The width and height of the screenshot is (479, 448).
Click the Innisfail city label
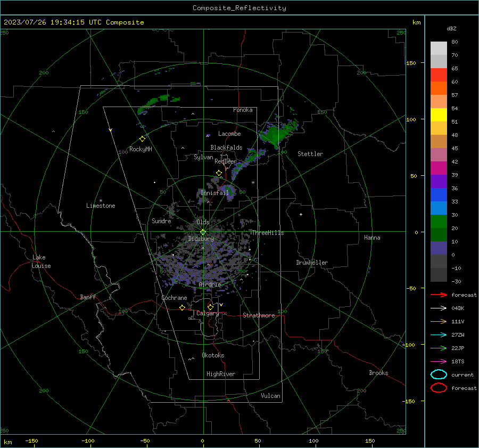pos(215,193)
